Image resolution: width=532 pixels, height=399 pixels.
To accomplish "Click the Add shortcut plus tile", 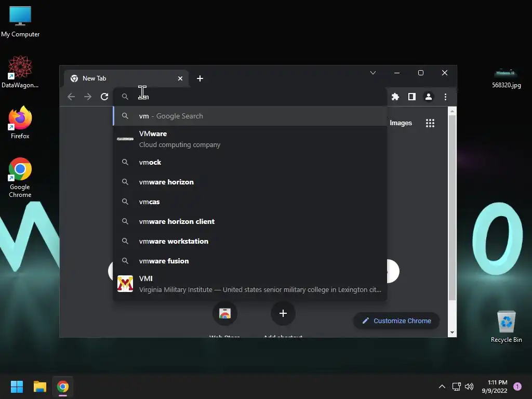I will [283, 313].
